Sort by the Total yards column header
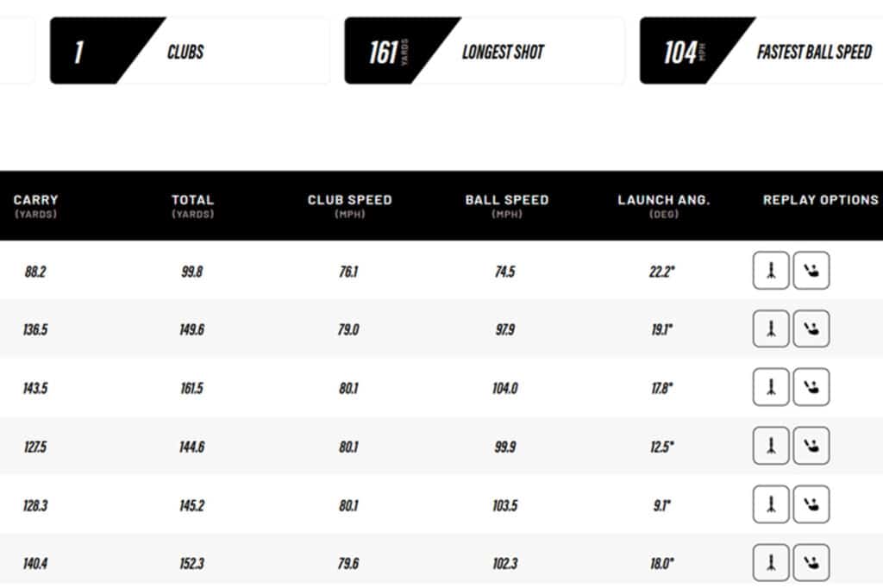The height and width of the screenshot is (588, 883). click(192, 205)
